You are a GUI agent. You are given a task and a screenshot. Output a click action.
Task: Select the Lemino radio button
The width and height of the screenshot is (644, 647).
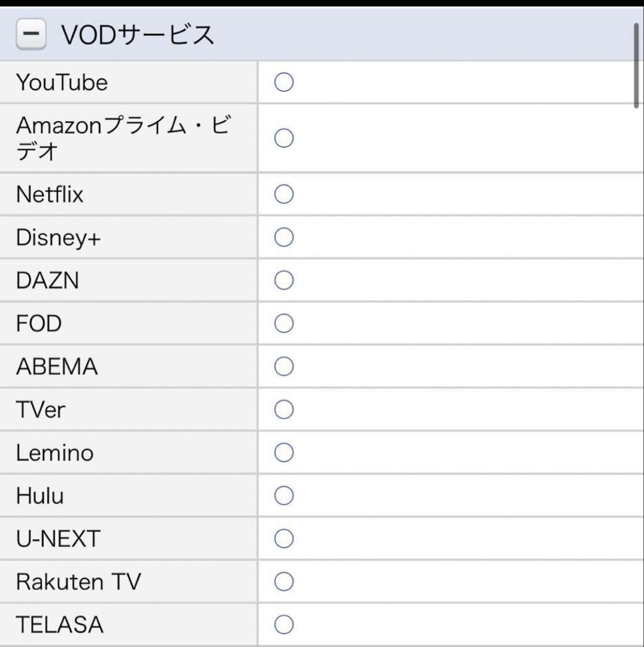(282, 452)
